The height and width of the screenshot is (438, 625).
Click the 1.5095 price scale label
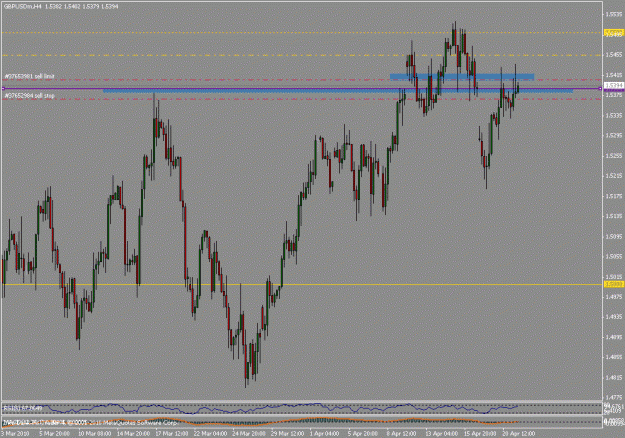click(x=614, y=236)
